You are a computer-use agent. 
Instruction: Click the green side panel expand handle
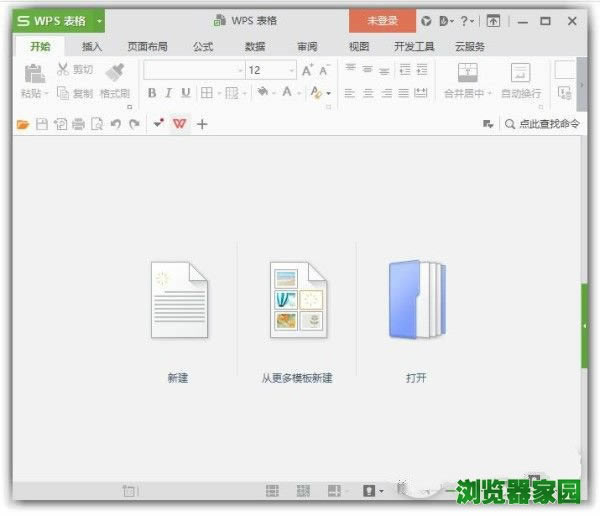coord(584,326)
